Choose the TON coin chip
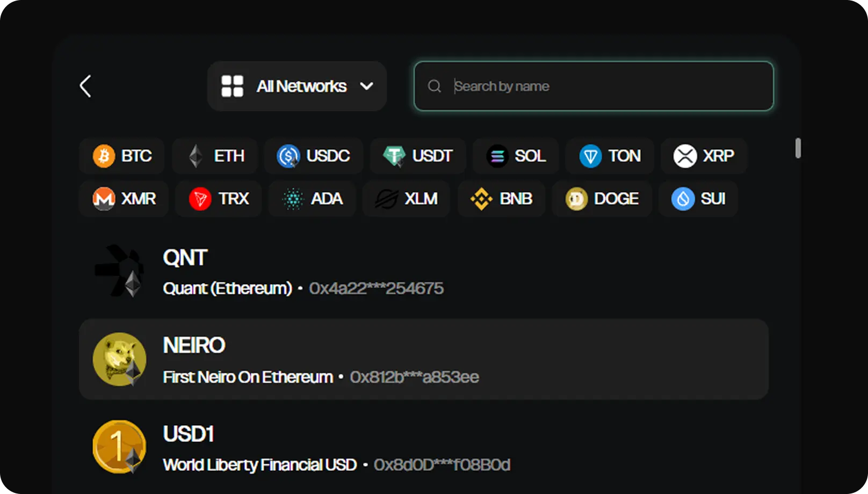This screenshot has height=494, width=868. pos(610,156)
